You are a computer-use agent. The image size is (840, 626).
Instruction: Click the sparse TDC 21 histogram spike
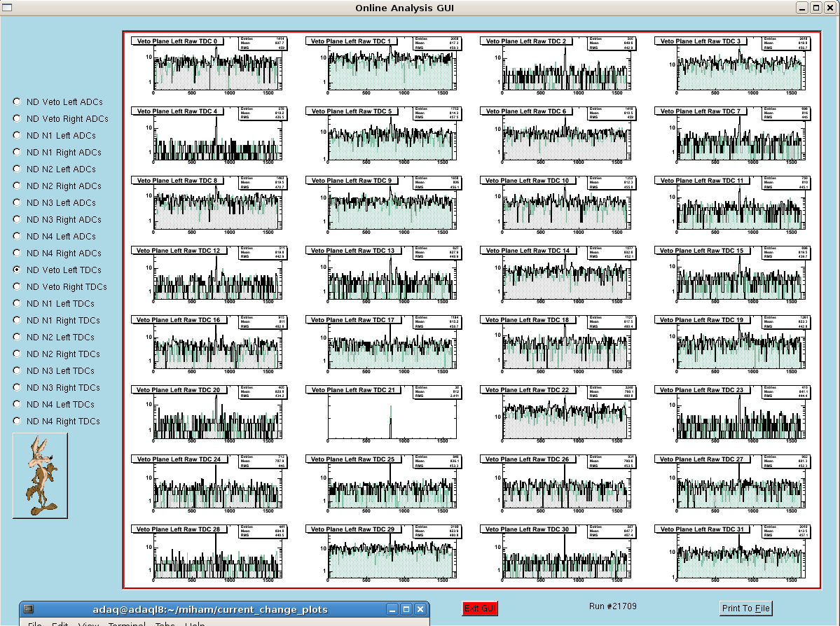coord(390,423)
